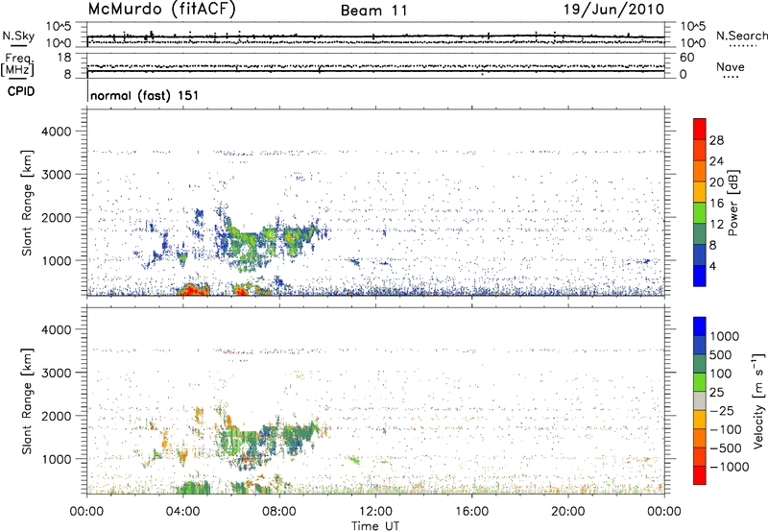Pick the gray ±25 m/s velocity colorbar segment

point(700,400)
